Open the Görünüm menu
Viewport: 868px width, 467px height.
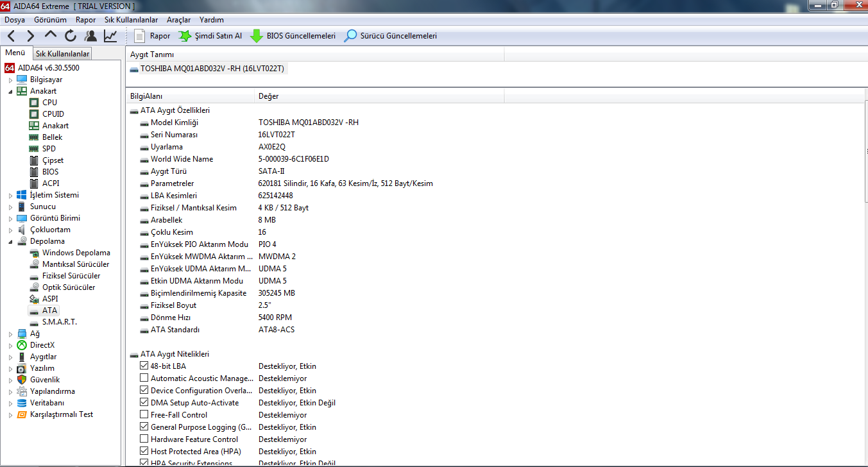click(50, 20)
